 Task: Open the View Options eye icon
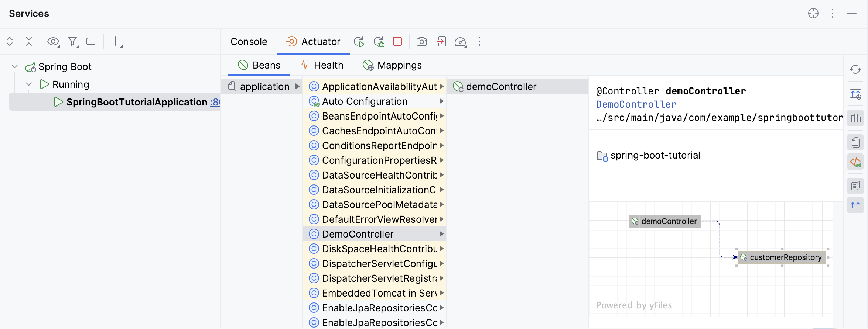pyautogui.click(x=54, y=42)
